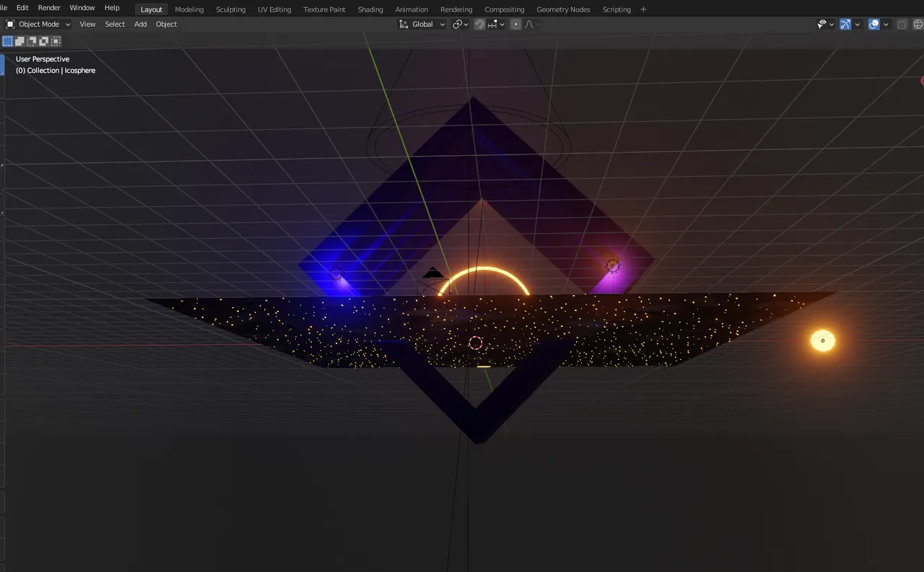Open Global transform orientation dropdown
Viewport: 924px width, 572px height.
[422, 24]
